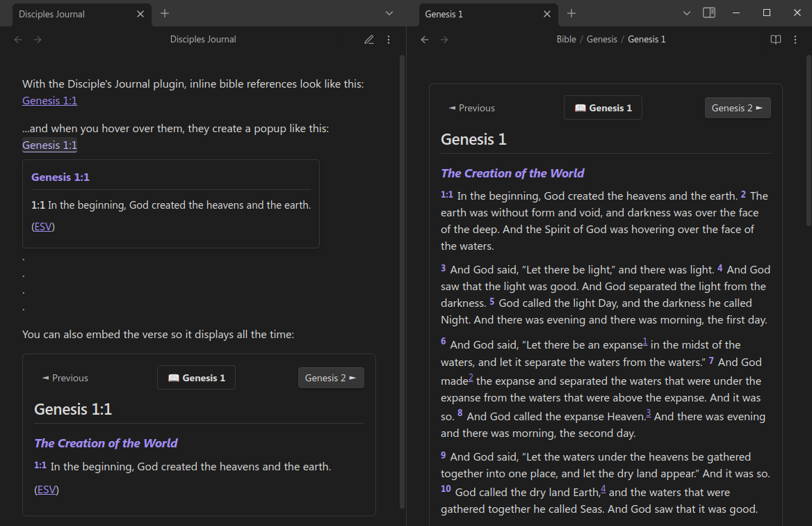Go to Genesis 2 from the right pane
The height and width of the screenshot is (526, 812).
pos(738,108)
